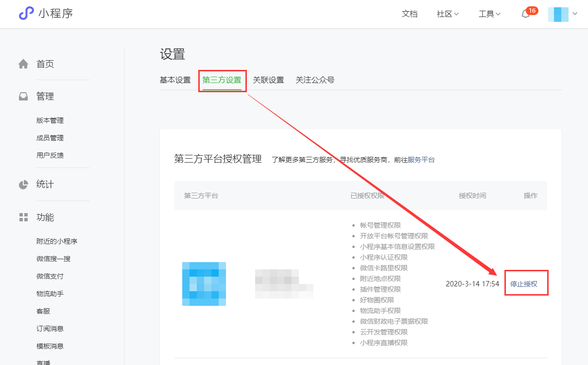Open 模板消息 in sidebar
588x365 pixels.
coord(50,346)
